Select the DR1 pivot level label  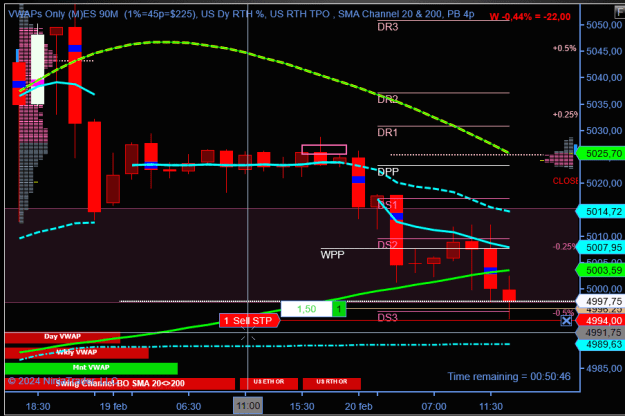coord(388,132)
